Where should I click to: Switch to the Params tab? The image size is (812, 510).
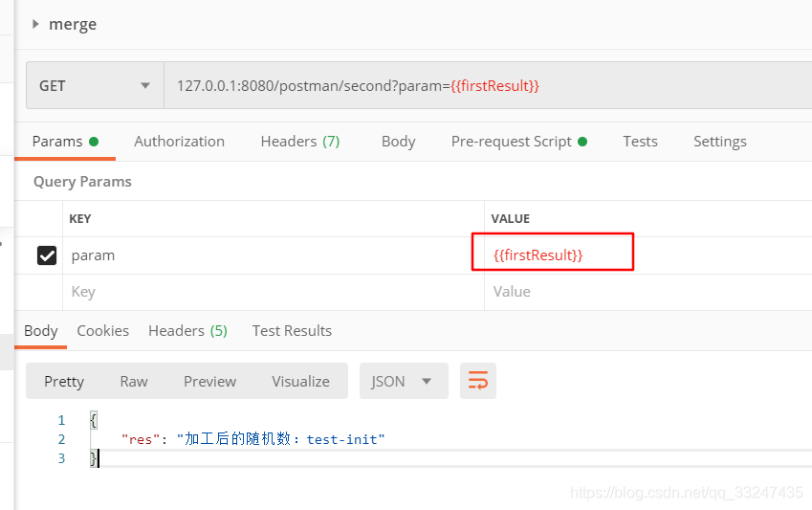(x=65, y=142)
